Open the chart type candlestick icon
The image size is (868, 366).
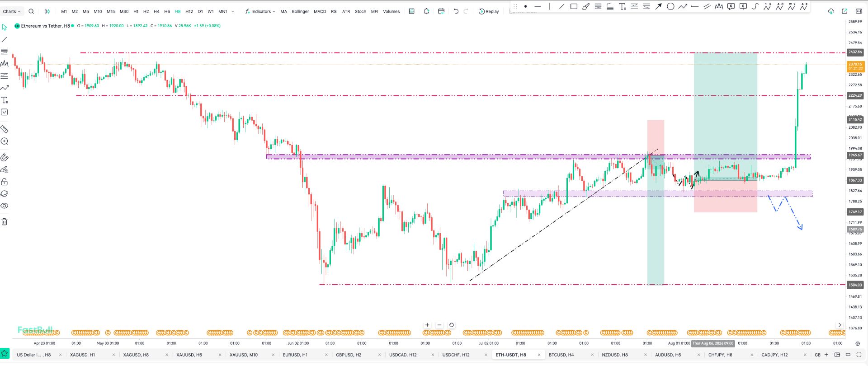point(47,11)
